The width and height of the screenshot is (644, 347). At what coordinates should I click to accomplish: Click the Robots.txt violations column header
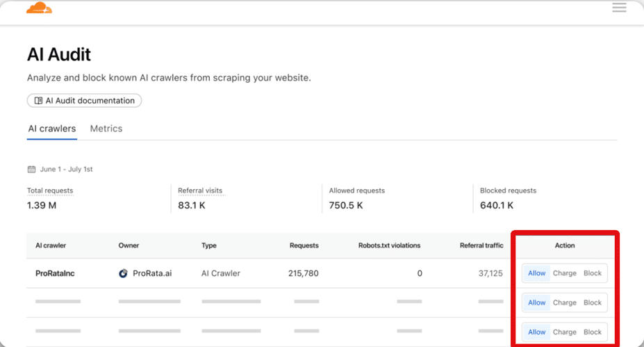[x=389, y=245]
